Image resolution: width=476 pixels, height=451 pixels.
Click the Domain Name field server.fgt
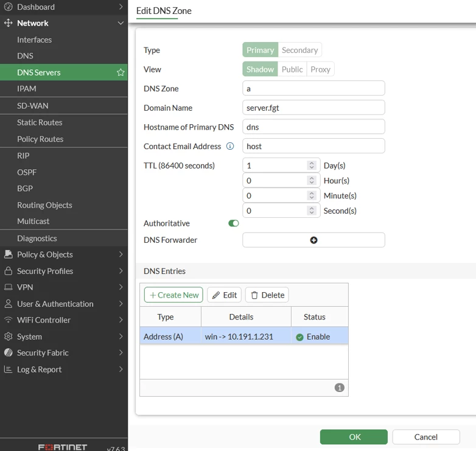313,108
